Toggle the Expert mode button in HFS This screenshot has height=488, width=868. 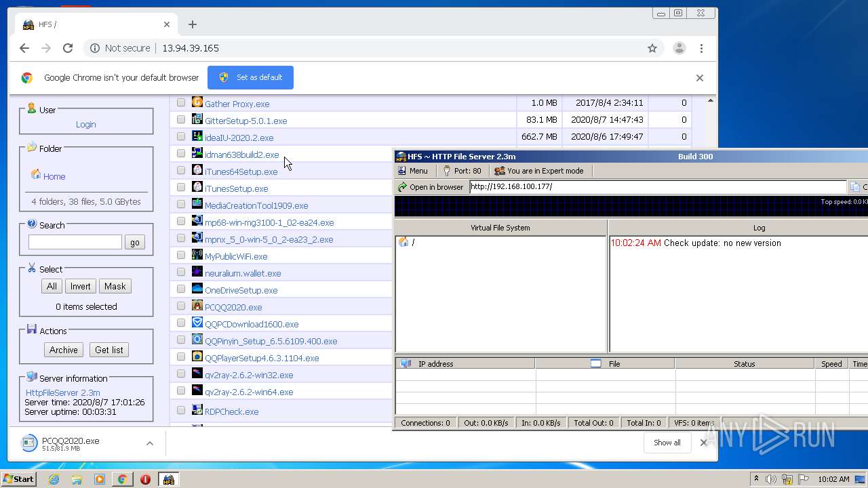tap(539, 171)
